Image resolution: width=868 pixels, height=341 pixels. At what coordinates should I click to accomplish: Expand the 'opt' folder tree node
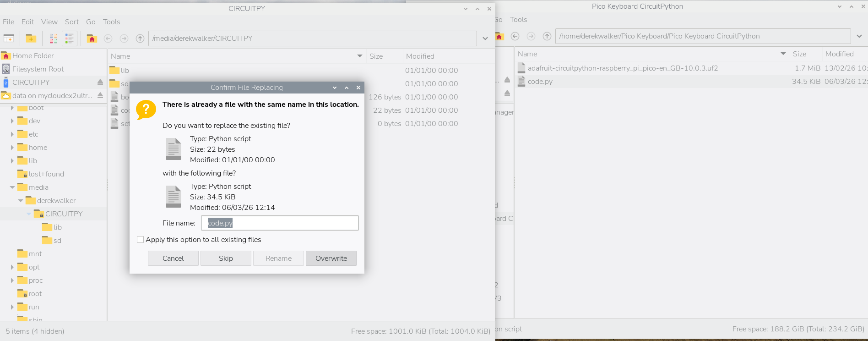(12, 267)
